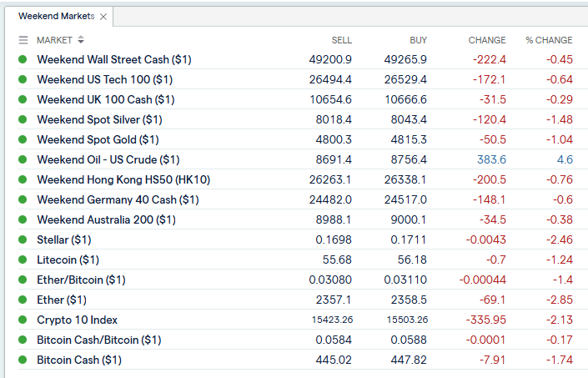Open Weekend Australia 200 ($1) market

tap(106, 219)
